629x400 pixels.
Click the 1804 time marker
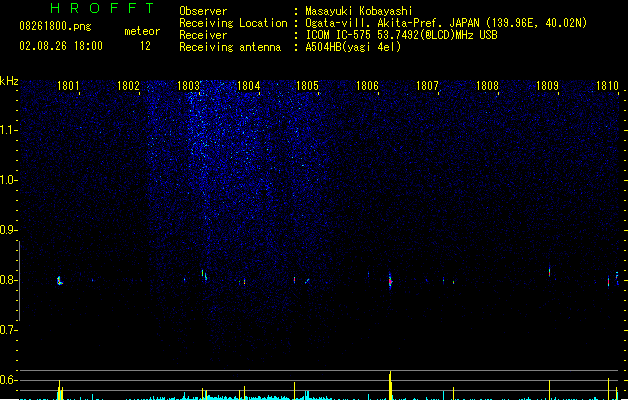pos(248,86)
